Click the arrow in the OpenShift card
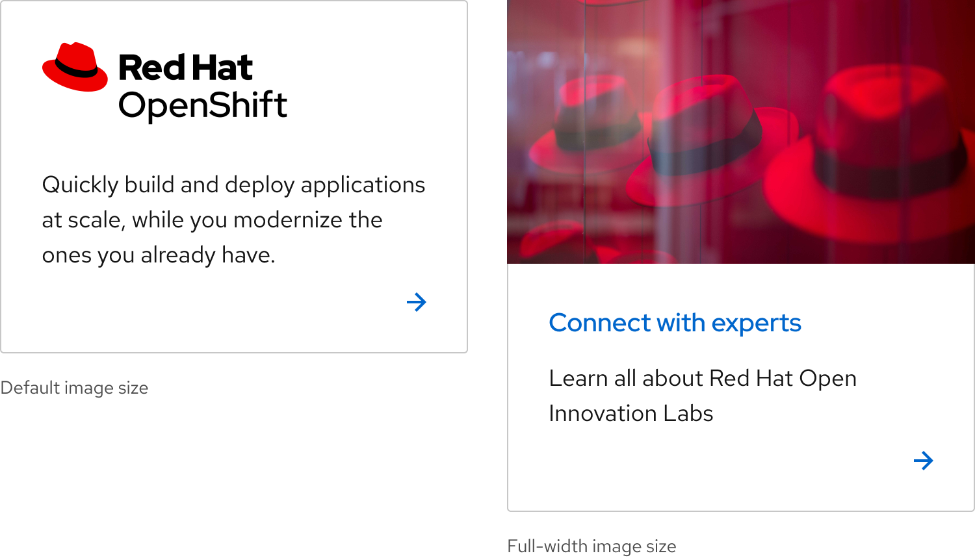This screenshot has width=975, height=560. tap(416, 302)
